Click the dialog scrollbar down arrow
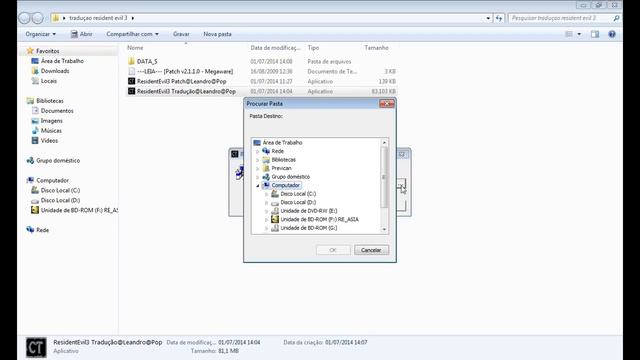 pyautogui.click(x=384, y=229)
